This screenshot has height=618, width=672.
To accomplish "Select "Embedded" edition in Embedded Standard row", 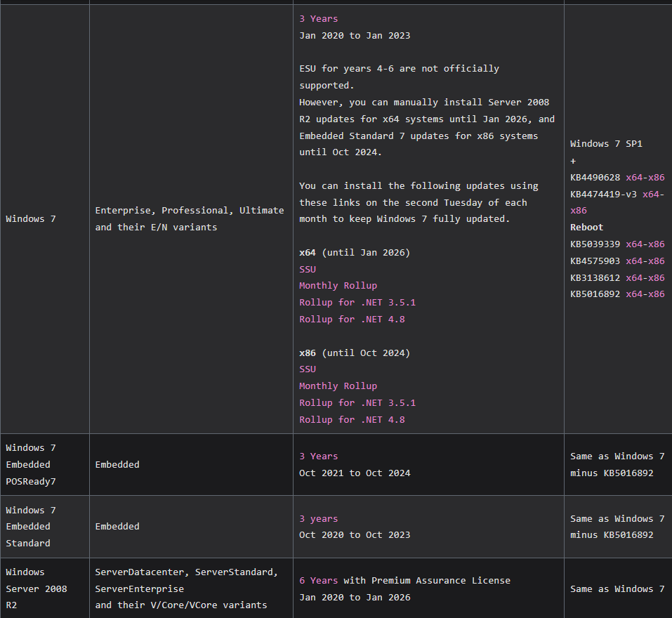I will 117,526.
